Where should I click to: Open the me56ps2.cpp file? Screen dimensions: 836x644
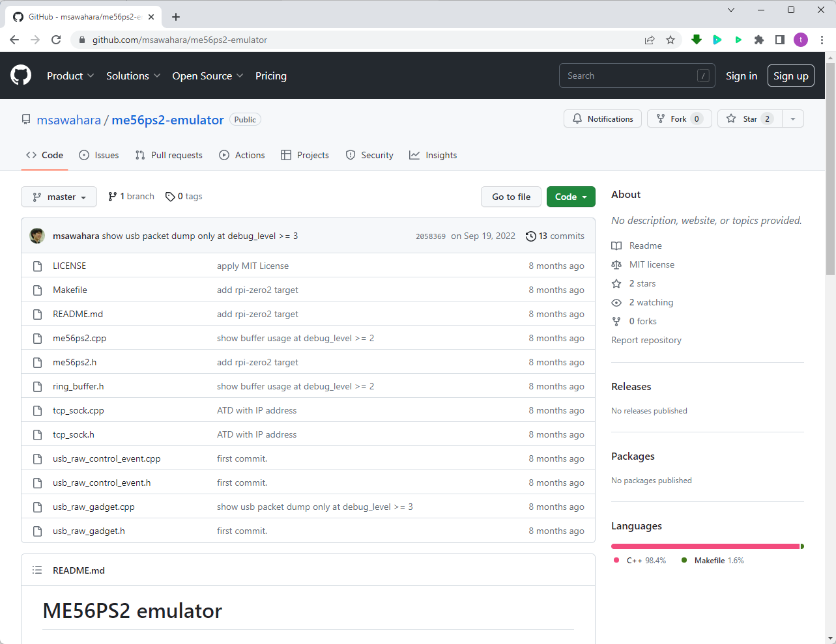click(79, 338)
